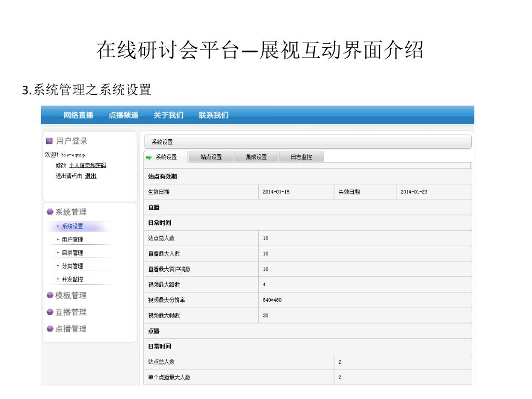The image size is (532, 399).
Task: Expand the 直播管理 section
Action: [71, 312]
